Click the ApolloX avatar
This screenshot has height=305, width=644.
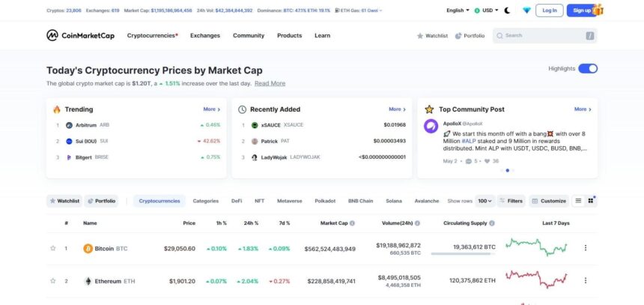click(x=431, y=126)
